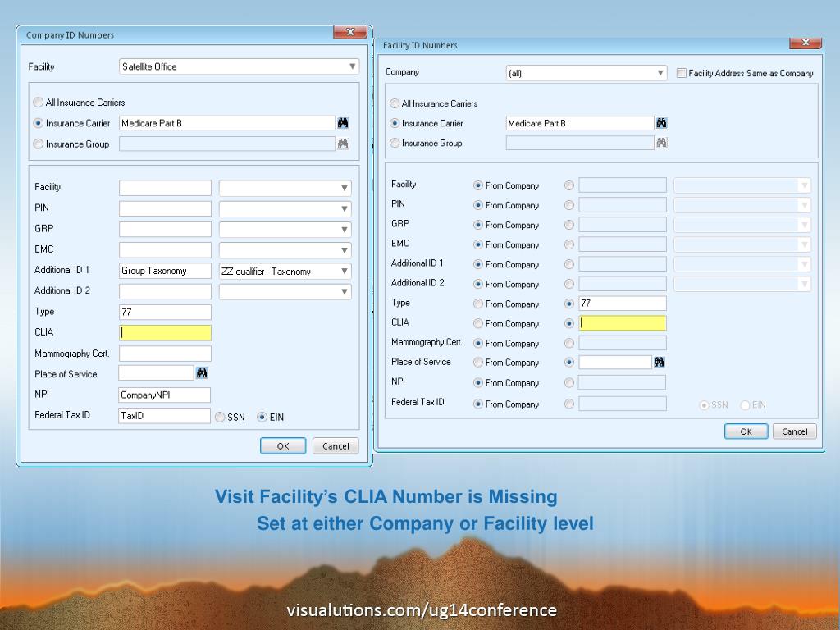Click binoculars icon beside Company Insurance Group field
Screen dimensions: 840x630
pos(343,144)
